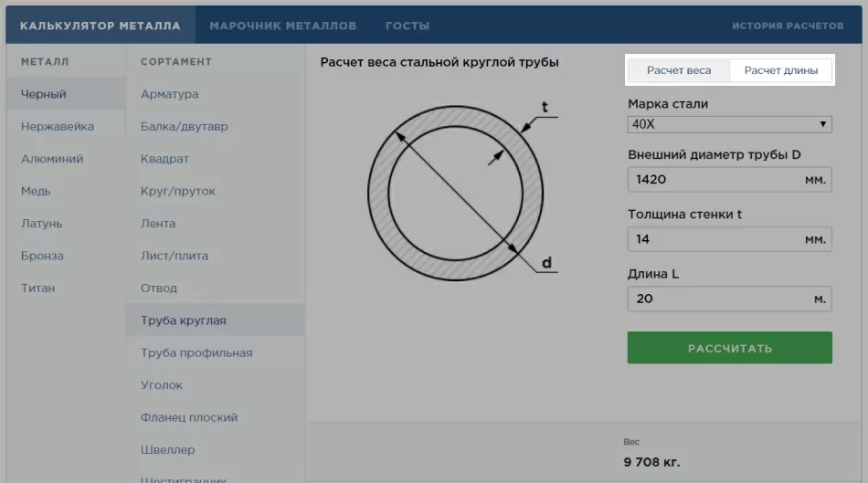This screenshot has height=483, width=868.
Task: Open the Марочник металлов tab
Action: tap(282, 26)
